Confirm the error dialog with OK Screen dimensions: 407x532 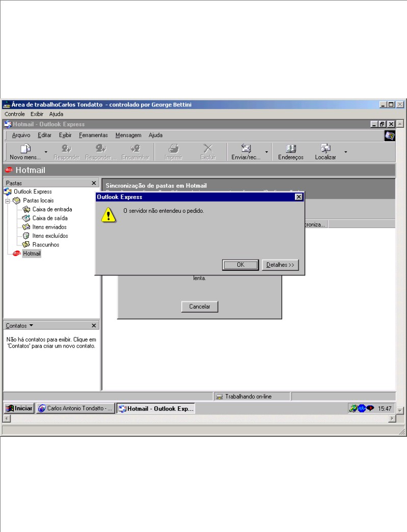pos(240,265)
